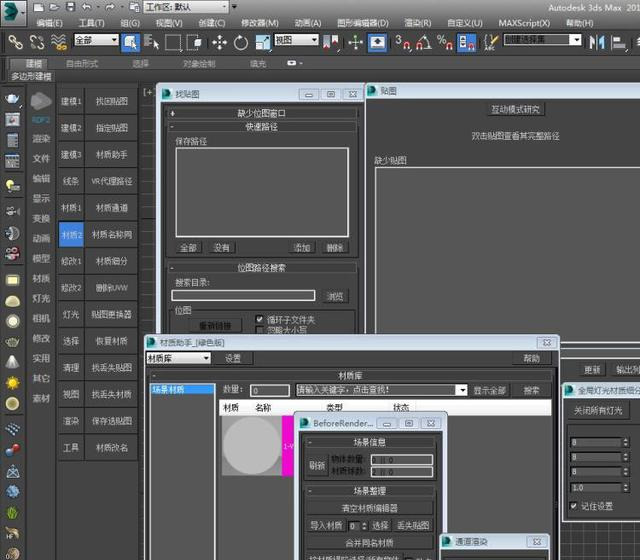Click the Rectangular Selection Region icon
640x560 pixels.
pos(173,42)
